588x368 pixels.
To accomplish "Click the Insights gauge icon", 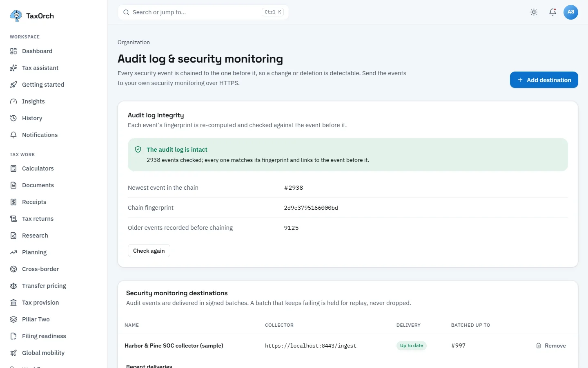I will 13,101.
